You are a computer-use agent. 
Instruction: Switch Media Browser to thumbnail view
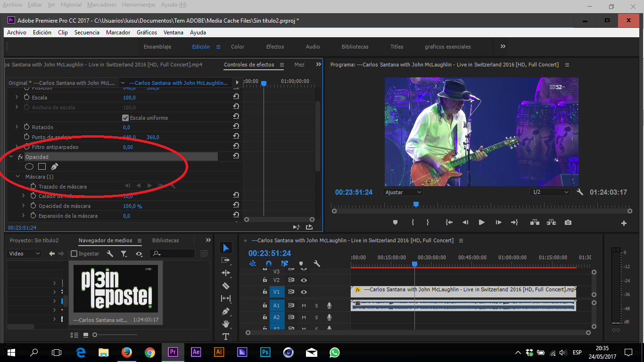pyautogui.click(x=86, y=335)
